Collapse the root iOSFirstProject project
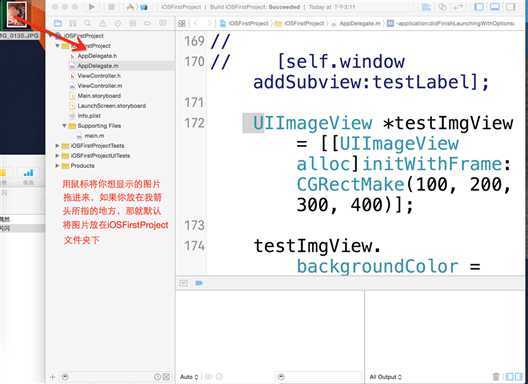 [x=51, y=36]
